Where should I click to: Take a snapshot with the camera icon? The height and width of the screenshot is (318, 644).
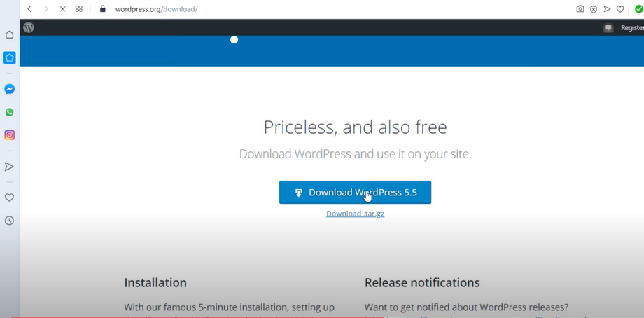click(x=580, y=8)
